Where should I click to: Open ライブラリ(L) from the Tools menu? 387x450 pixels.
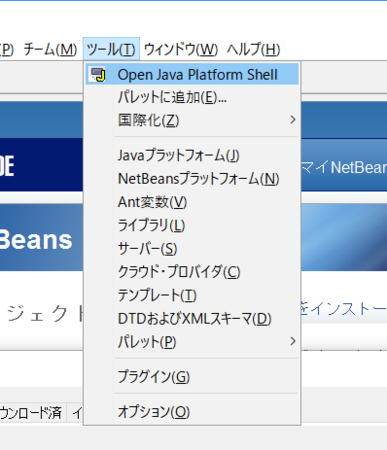point(192,225)
